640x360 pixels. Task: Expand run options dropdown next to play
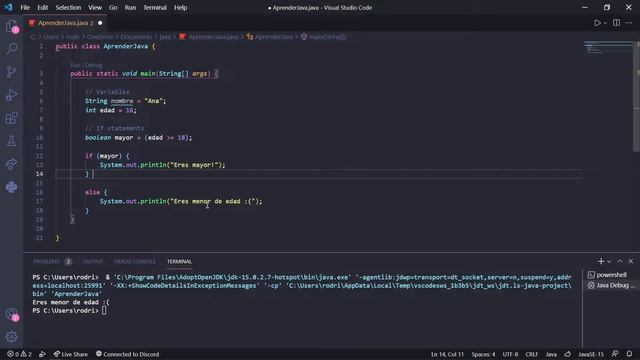click(605, 23)
